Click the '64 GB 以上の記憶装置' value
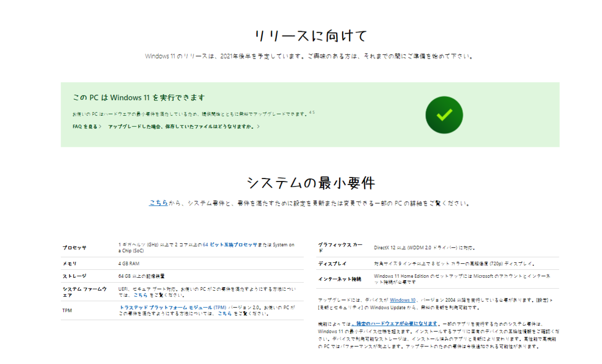 tap(141, 276)
